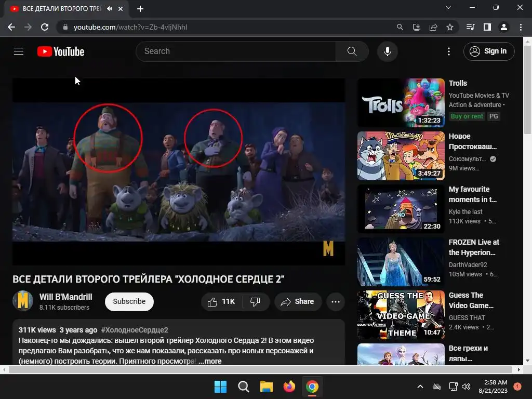Image resolution: width=532 pixels, height=399 pixels.
Task: Go back with browser back arrow
Action: (x=11, y=27)
